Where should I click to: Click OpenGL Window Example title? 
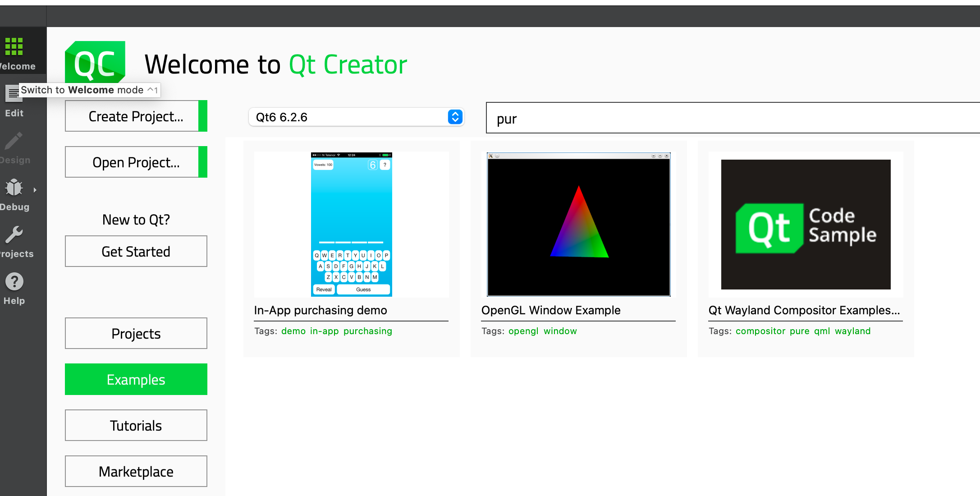pos(551,310)
